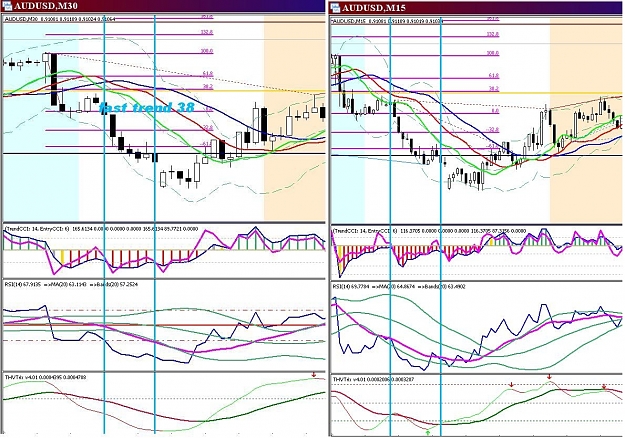Click the AUDUSD,M15 price header text in chart

pos(387,21)
